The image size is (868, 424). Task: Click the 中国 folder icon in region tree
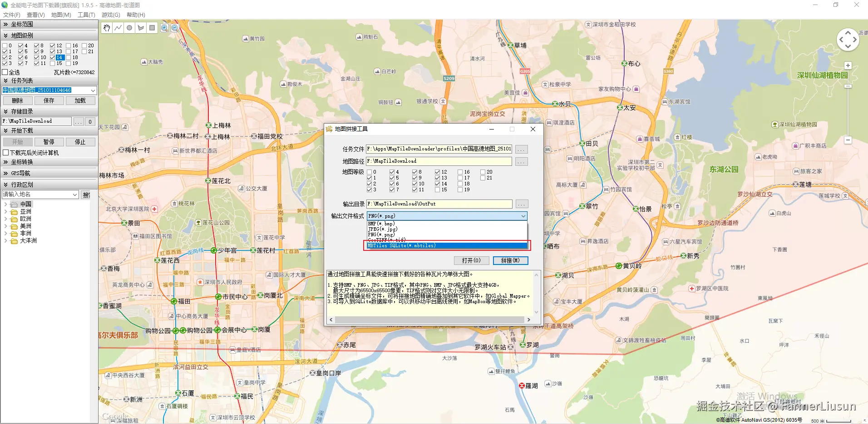[14, 205]
